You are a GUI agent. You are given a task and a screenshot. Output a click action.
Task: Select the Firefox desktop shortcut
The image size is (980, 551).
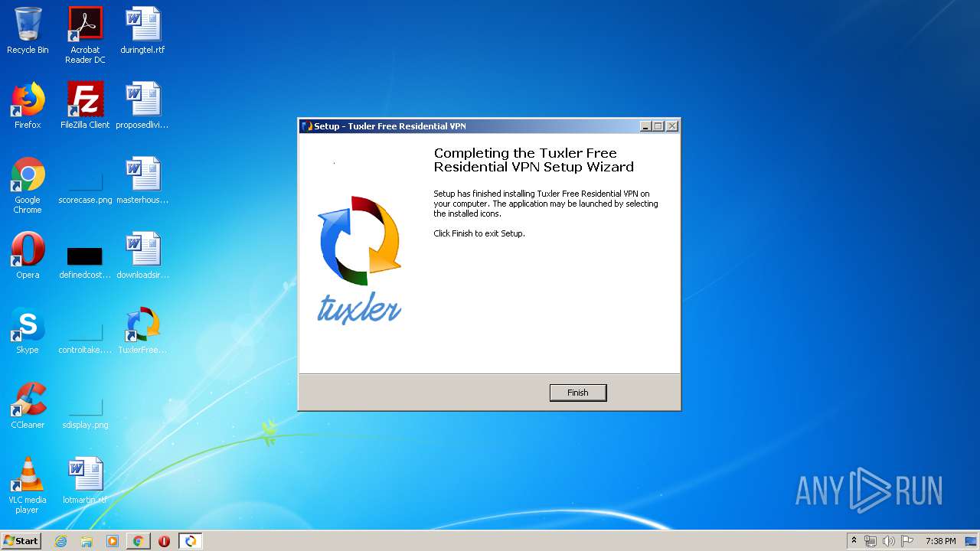28,106
